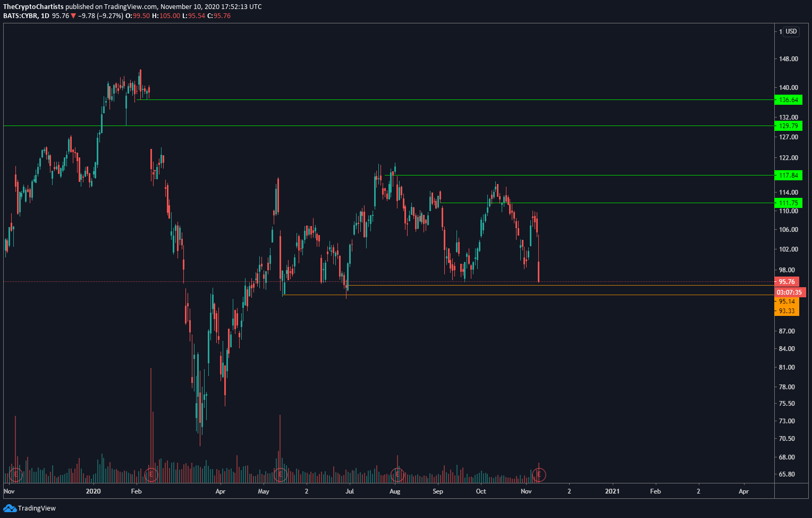This screenshot has height=518, width=812.
Task: Select the green 129.79 price level label
Action: click(788, 126)
